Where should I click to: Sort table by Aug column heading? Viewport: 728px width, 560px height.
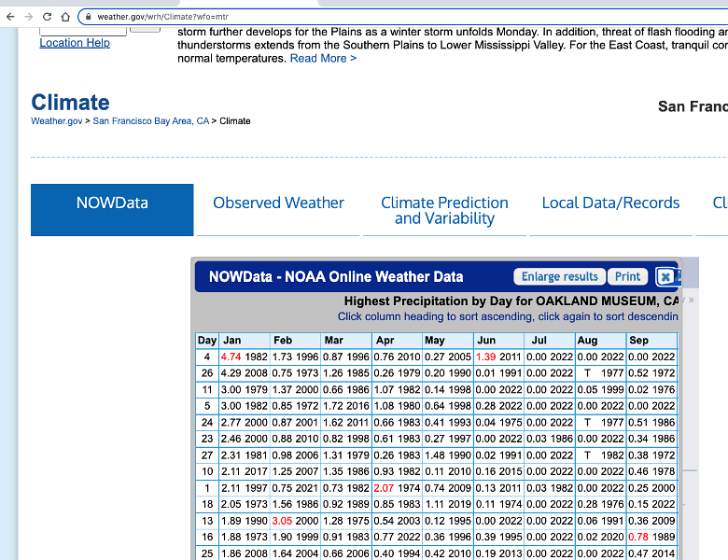pyautogui.click(x=601, y=341)
